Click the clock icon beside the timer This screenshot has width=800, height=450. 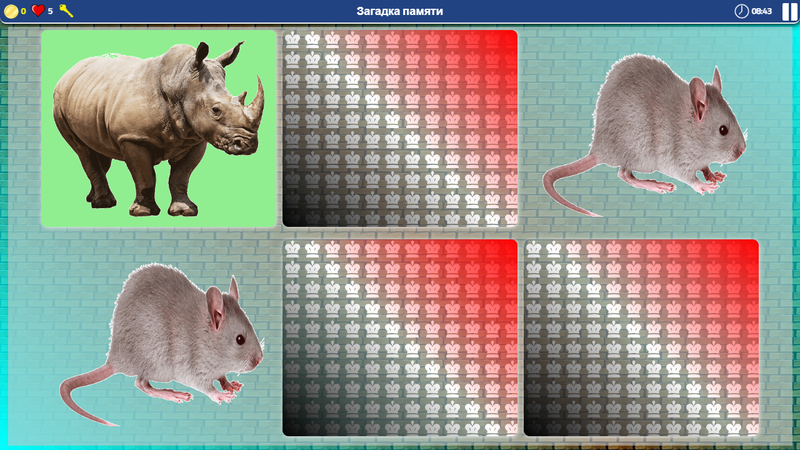point(741,11)
